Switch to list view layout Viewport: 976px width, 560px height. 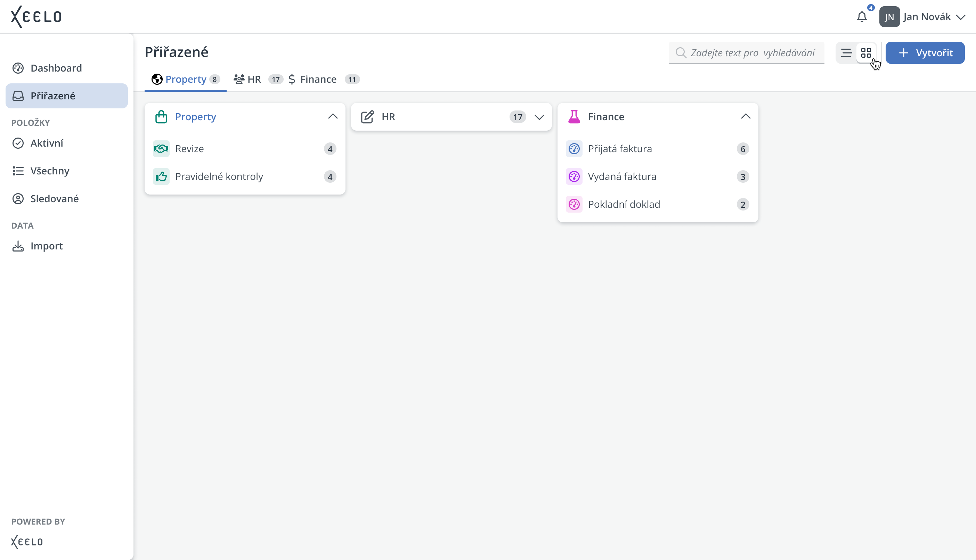pyautogui.click(x=846, y=53)
